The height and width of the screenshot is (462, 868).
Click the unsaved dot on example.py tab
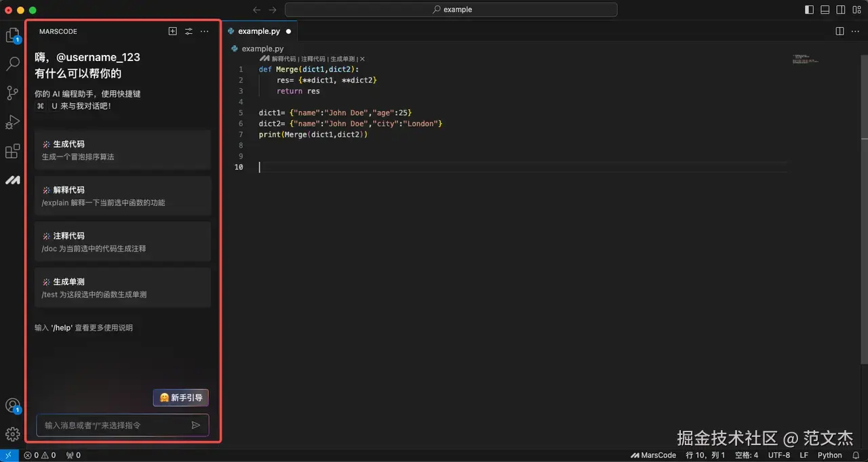[x=289, y=31]
